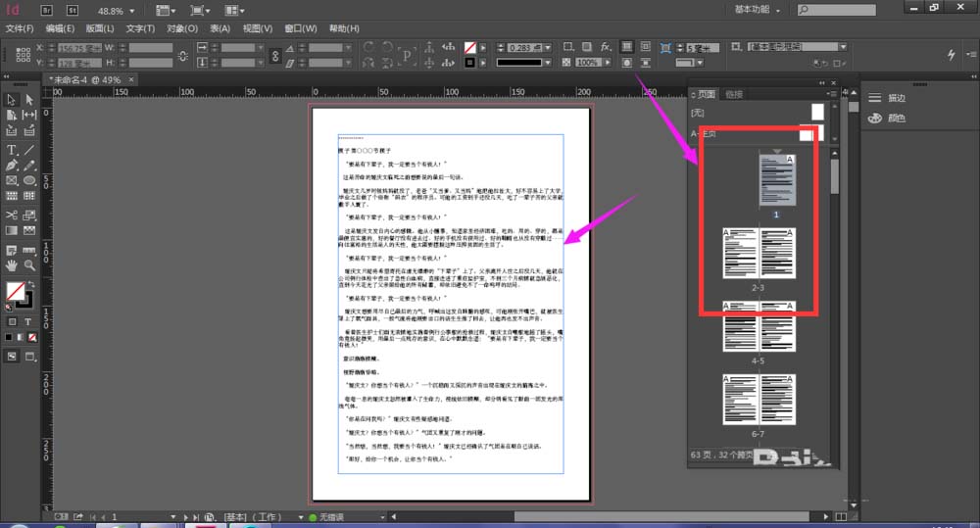Select the Page tool

pos(11,115)
